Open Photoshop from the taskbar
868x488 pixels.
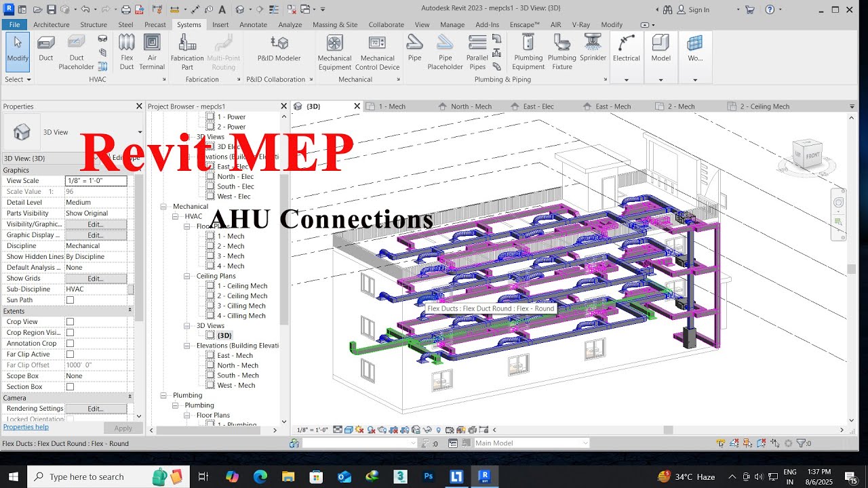pyautogui.click(x=428, y=476)
